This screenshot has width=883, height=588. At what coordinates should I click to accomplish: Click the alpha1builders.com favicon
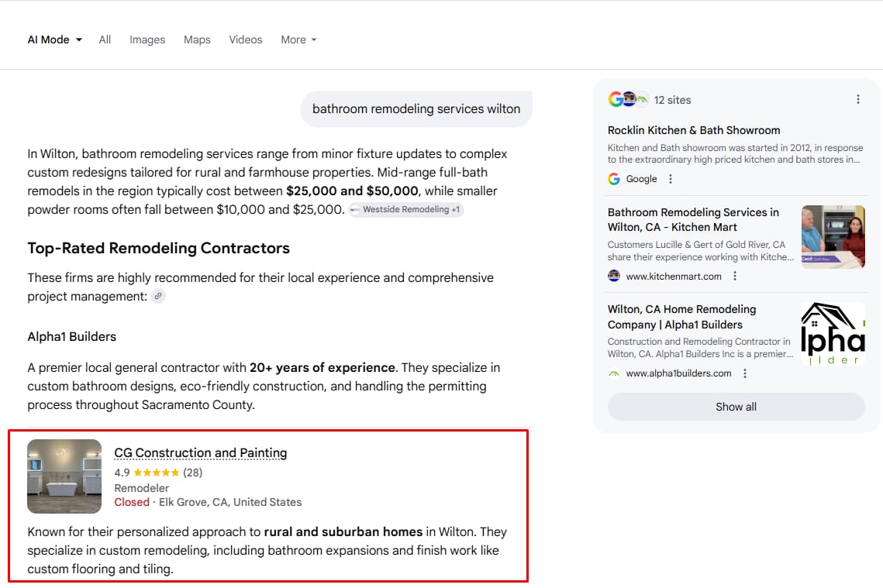coord(614,373)
